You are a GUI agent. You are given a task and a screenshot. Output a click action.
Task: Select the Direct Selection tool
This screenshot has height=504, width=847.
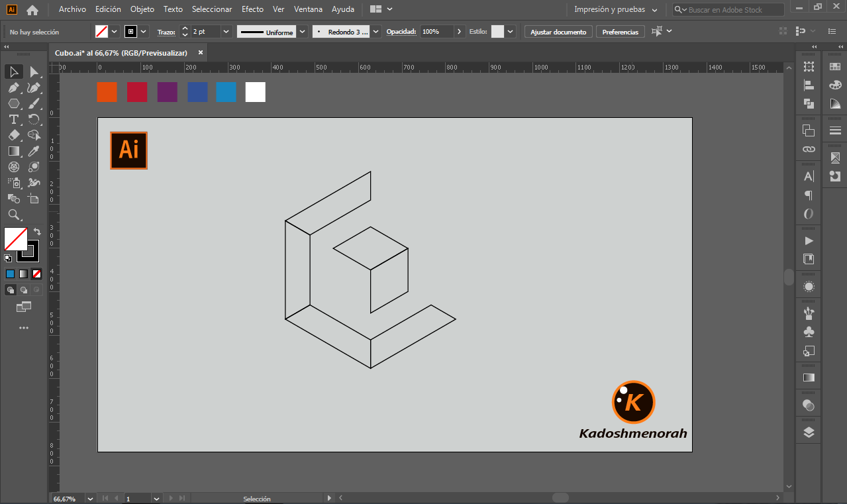pos(34,72)
